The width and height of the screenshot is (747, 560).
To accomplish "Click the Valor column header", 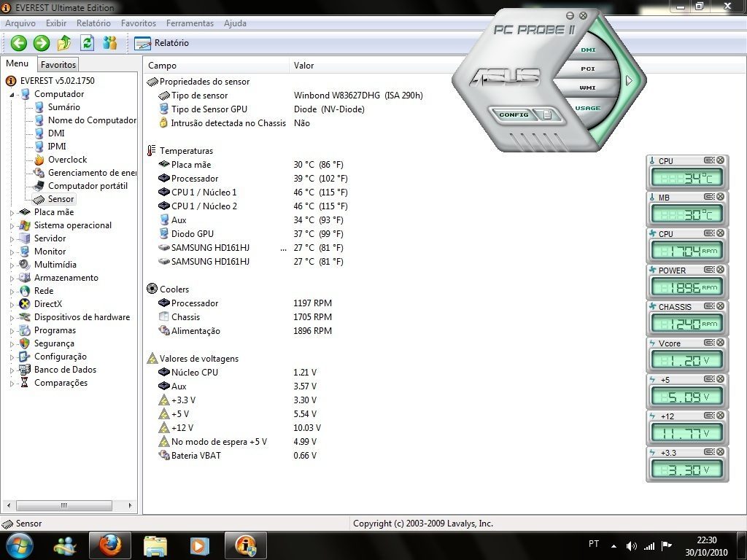I will tap(303, 65).
